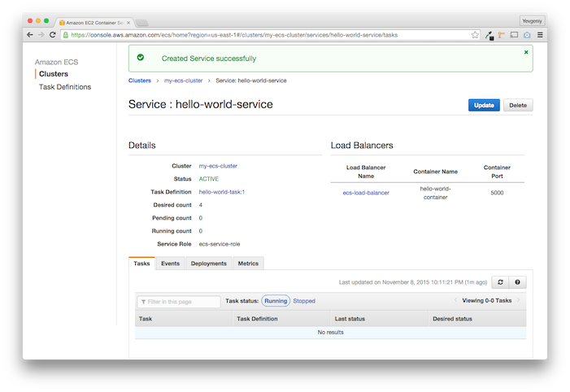The height and width of the screenshot is (392, 570).
Task: Bookmark this page with the star icon
Action: 475,35
